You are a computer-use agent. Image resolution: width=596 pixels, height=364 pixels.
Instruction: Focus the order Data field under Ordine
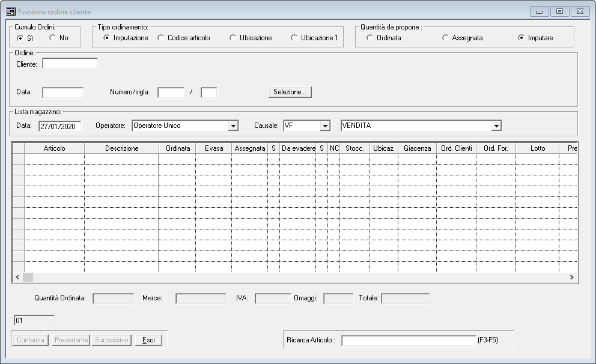click(62, 93)
